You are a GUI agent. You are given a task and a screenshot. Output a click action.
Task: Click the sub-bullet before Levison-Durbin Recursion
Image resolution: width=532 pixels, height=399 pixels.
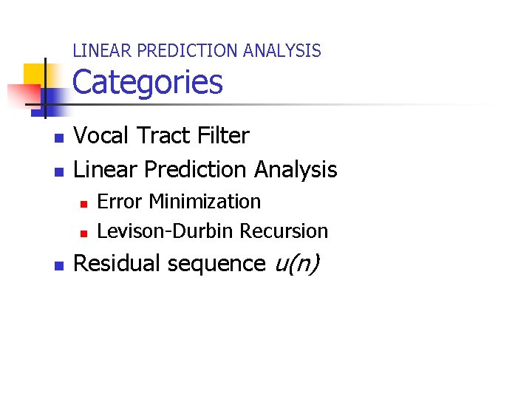click(83, 233)
